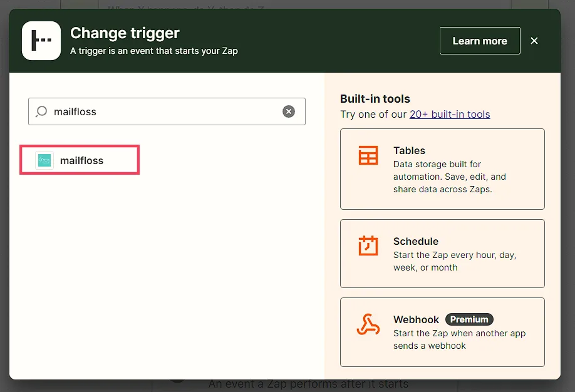Select the Tables built-in tool card
This screenshot has height=392, width=575.
(x=442, y=169)
